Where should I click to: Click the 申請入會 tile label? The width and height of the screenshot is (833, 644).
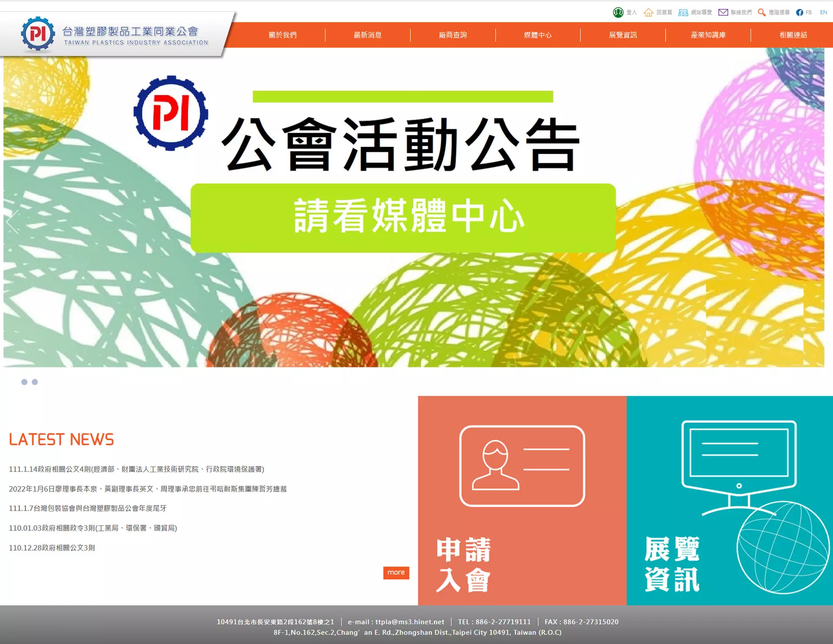[463, 565]
